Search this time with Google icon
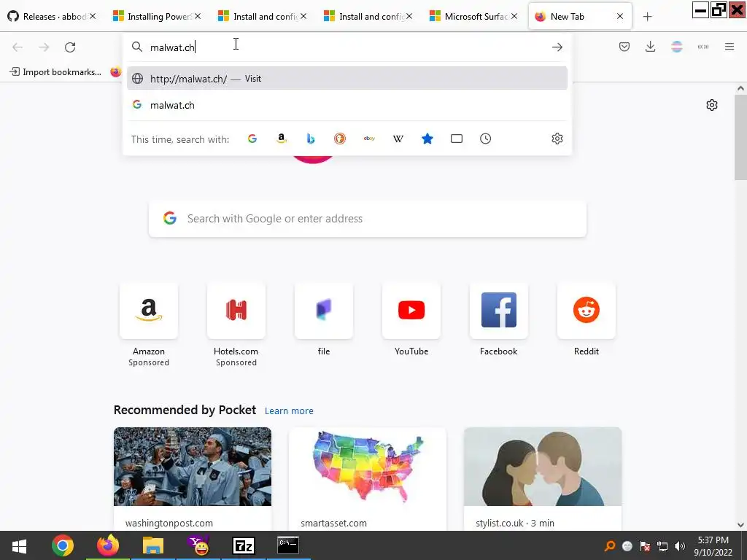 252,139
